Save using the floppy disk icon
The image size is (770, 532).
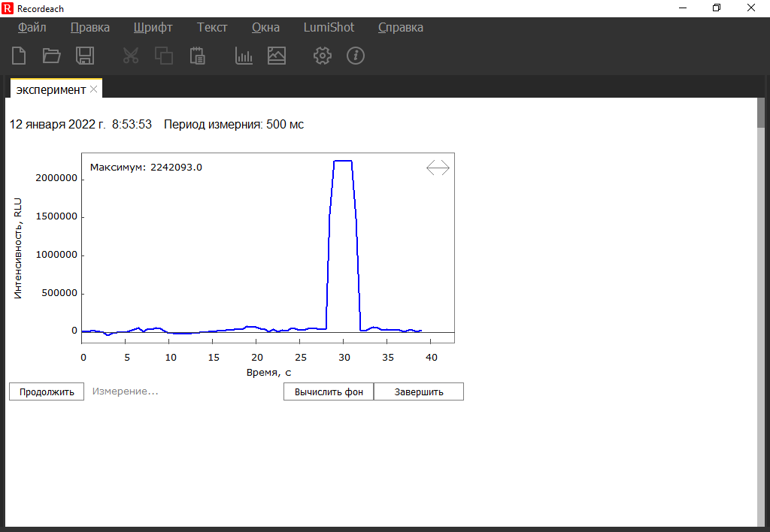pyautogui.click(x=85, y=56)
